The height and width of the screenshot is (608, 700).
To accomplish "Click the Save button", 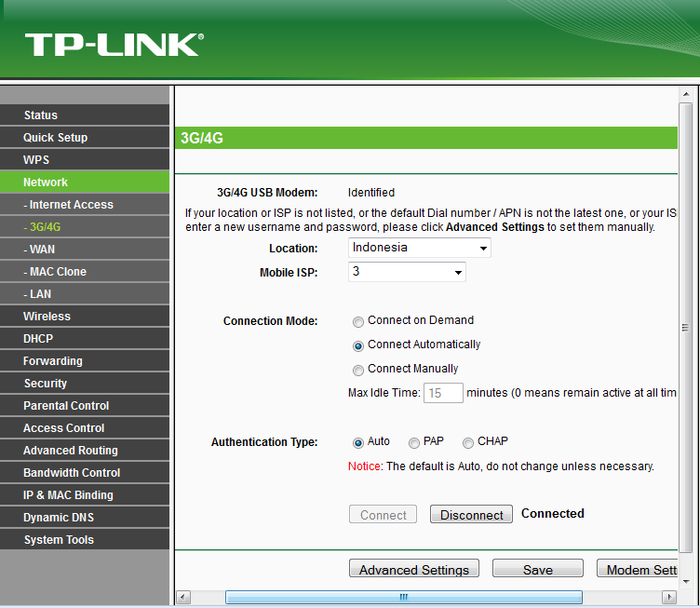I will pos(538,569).
